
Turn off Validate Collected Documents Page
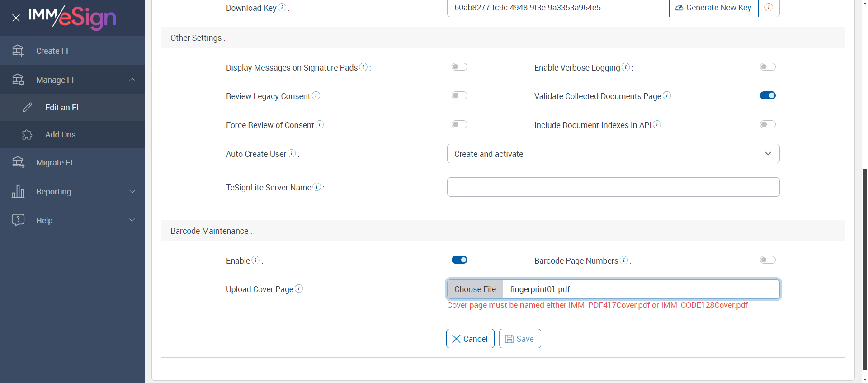768,95
